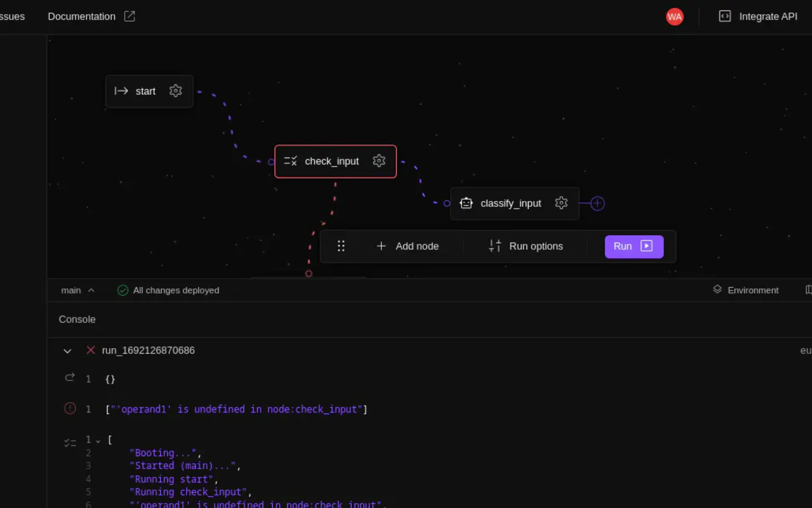Viewport: 812px width, 508px height.
Task: Open settings gear on start node
Action: pos(175,91)
